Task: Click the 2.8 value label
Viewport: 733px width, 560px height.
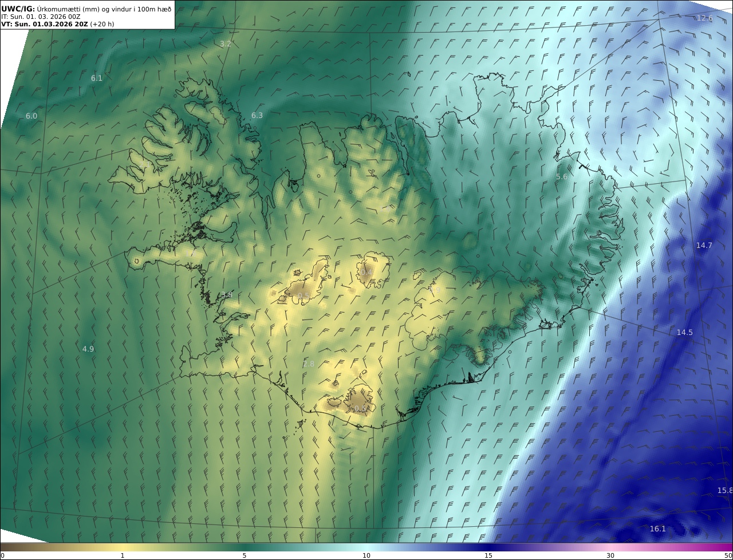Action: [309, 364]
